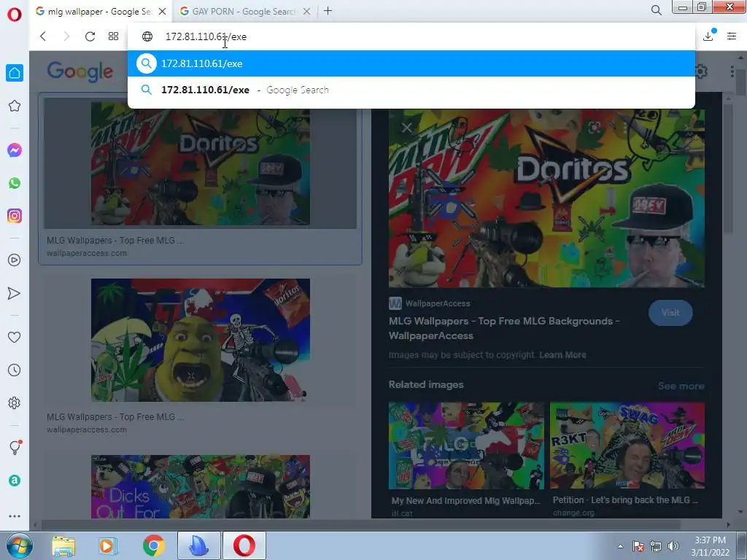
Task: Choose the Google Search suggestion for 172.81.110.61/exe
Action: pos(411,90)
